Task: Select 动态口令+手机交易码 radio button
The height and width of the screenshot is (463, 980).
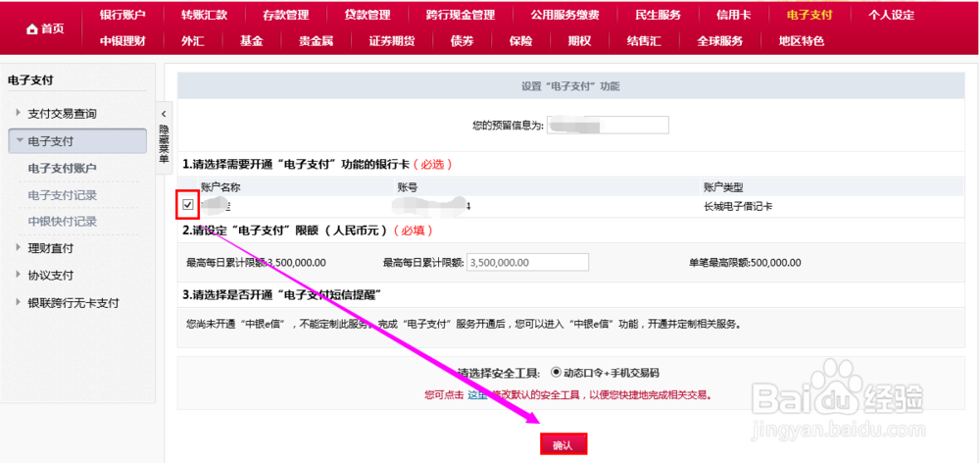Action: point(555,373)
